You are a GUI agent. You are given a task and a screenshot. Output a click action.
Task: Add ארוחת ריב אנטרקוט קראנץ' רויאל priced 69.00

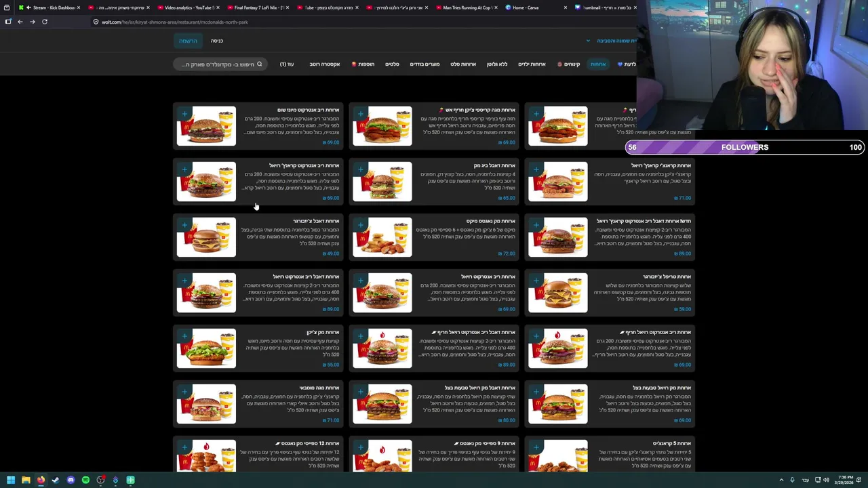tap(184, 169)
